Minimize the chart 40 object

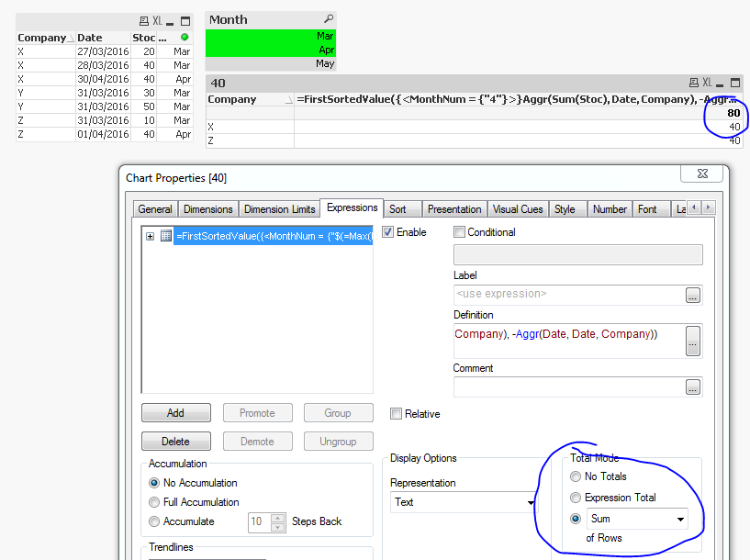(x=720, y=84)
